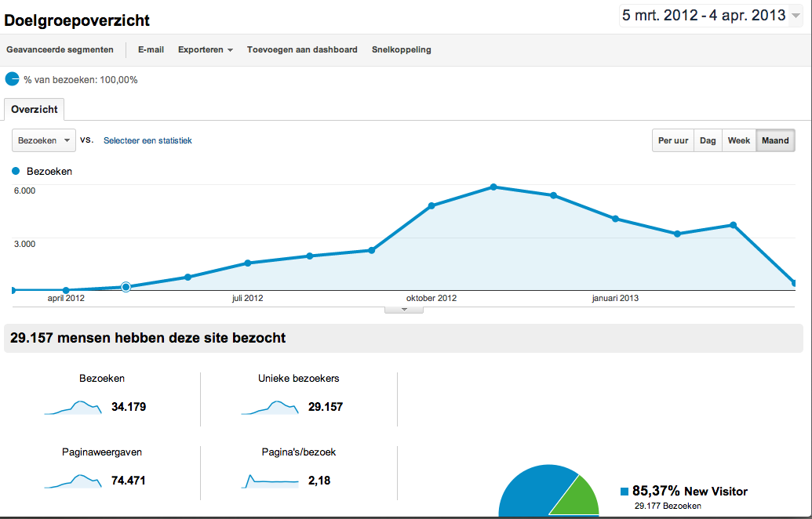Click the E-mail toolbar button
Image resolution: width=812 pixels, height=519 pixels.
point(151,49)
